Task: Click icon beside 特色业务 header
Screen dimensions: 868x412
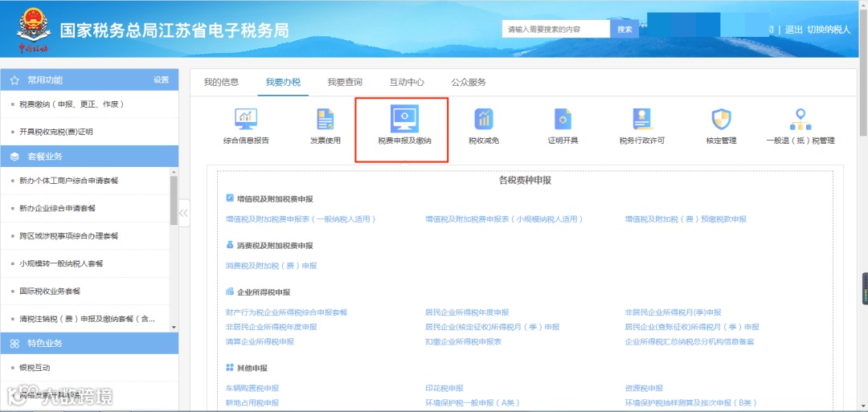Action: (15, 344)
